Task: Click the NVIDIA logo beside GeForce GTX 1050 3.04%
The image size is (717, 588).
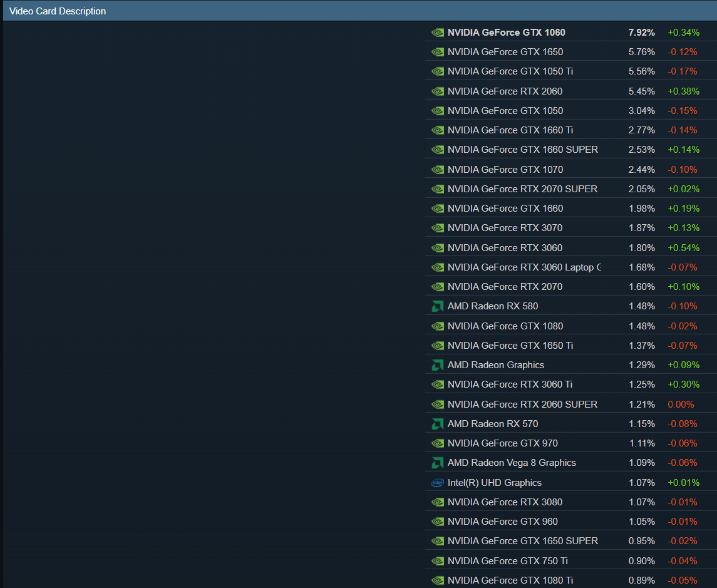Action: (438, 111)
